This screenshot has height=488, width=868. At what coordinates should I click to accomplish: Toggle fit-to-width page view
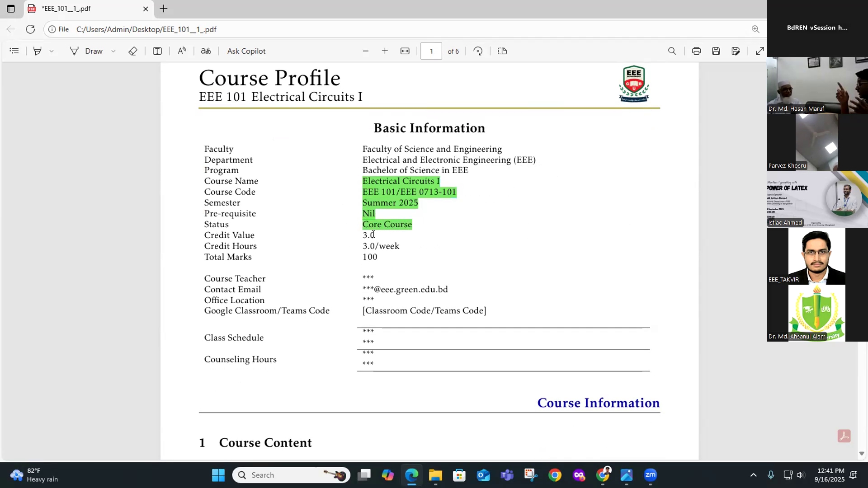coord(405,51)
